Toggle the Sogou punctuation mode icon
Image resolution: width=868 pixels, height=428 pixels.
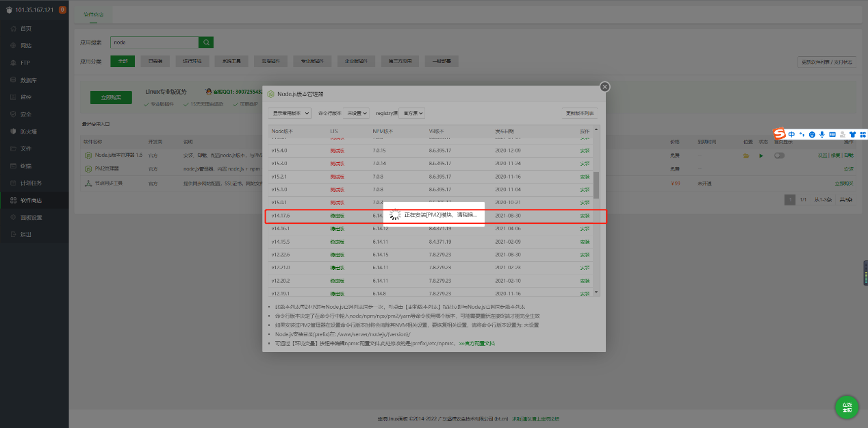pos(802,134)
